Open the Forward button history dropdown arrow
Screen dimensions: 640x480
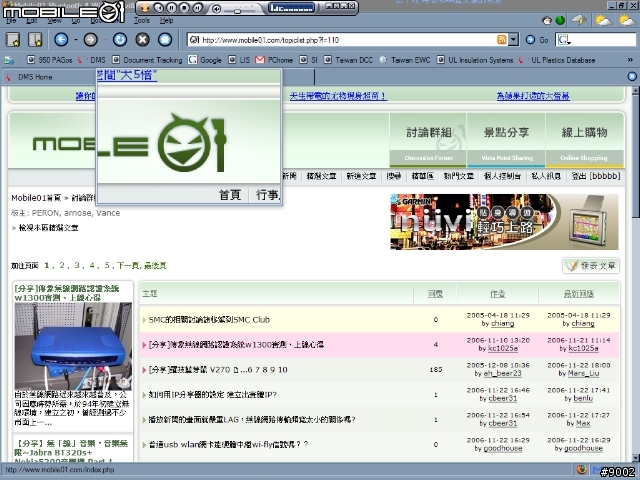click(x=105, y=40)
